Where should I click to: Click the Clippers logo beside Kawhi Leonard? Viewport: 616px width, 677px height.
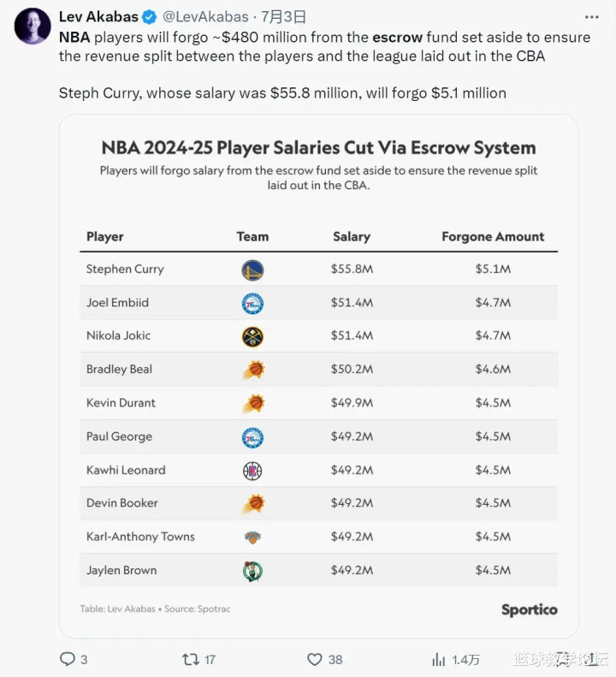[x=252, y=470]
